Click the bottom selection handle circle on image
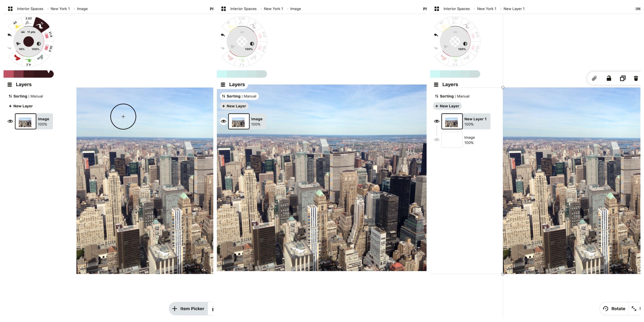 [503, 274]
